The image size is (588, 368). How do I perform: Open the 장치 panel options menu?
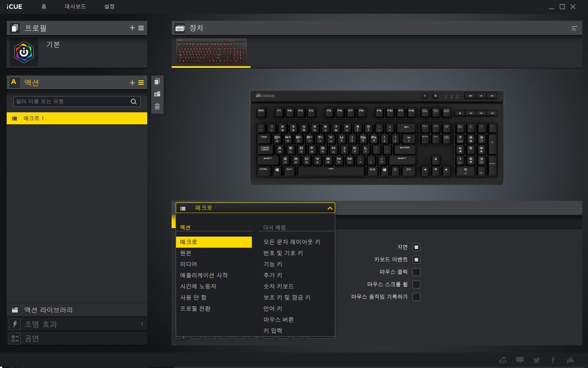coord(574,28)
